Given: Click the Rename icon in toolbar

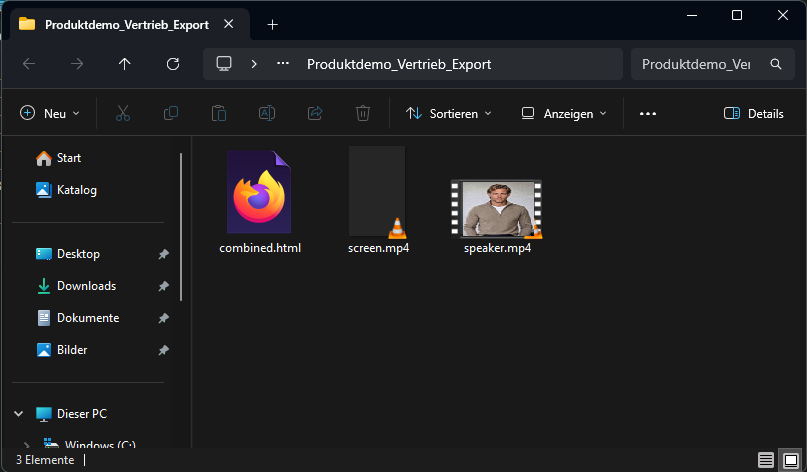Looking at the screenshot, I should tap(267, 113).
